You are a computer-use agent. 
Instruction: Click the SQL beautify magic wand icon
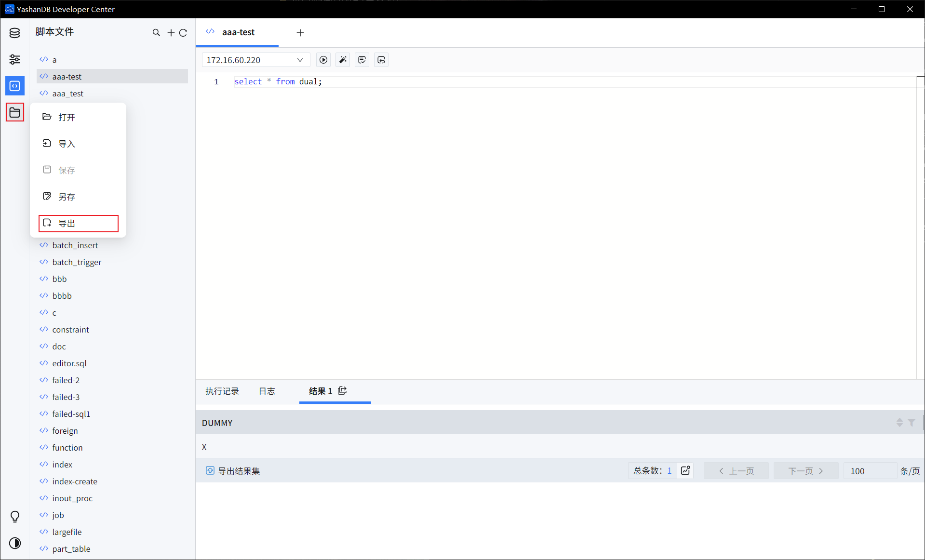pos(342,60)
